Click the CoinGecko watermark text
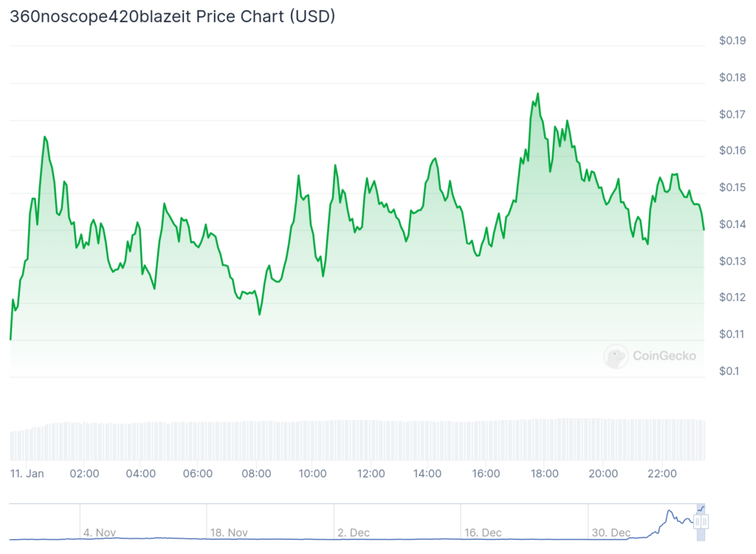 click(x=664, y=356)
